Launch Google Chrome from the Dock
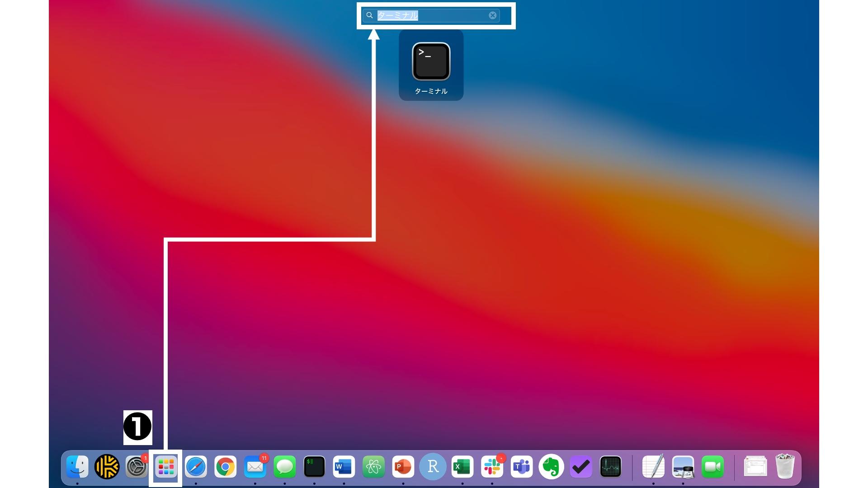Screen dimensions: 868x488 [225, 467]
